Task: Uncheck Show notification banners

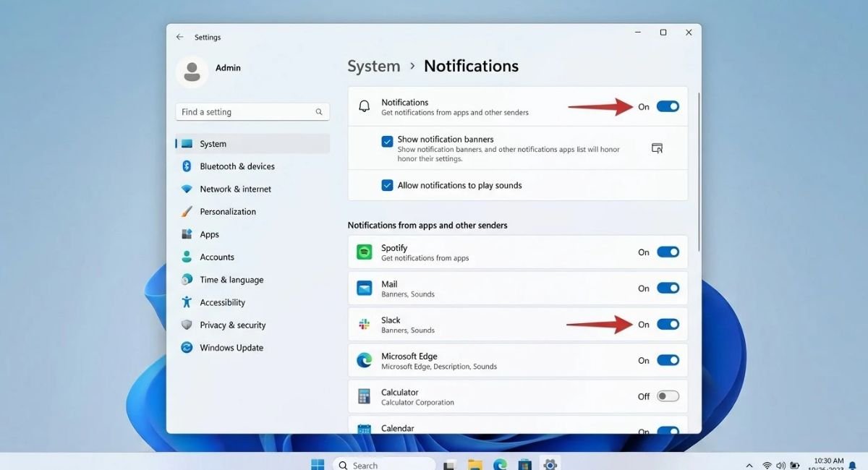Action: click(x=388, y=141)
